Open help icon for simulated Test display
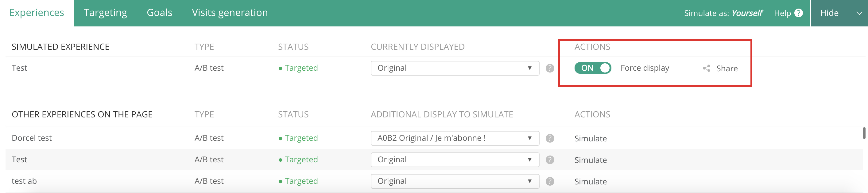Screen dimensions: 868x193 coord(550,68)
